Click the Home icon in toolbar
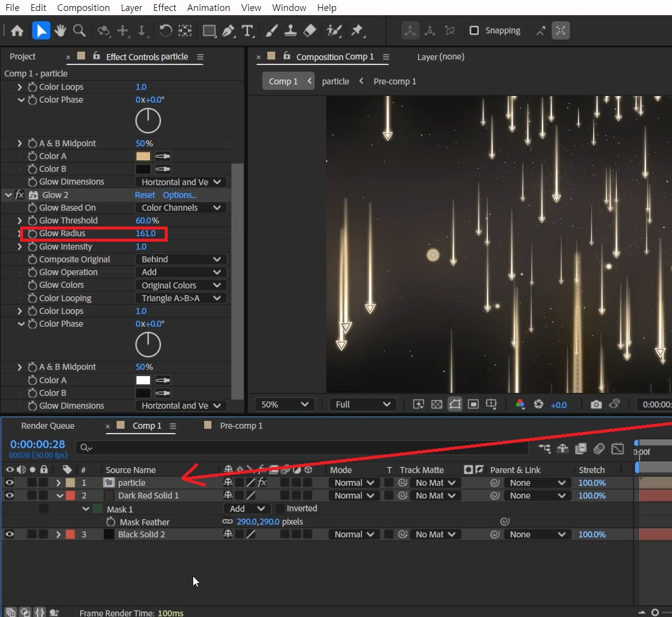Image resolution: width=672 pixels, height=617 pixels. tap(17, 30)
